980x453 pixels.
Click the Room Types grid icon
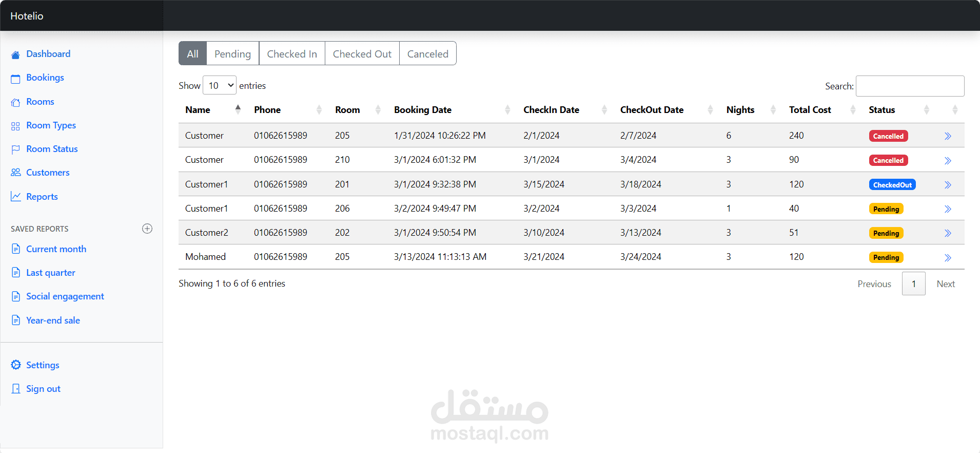click(x=16, y=126)
